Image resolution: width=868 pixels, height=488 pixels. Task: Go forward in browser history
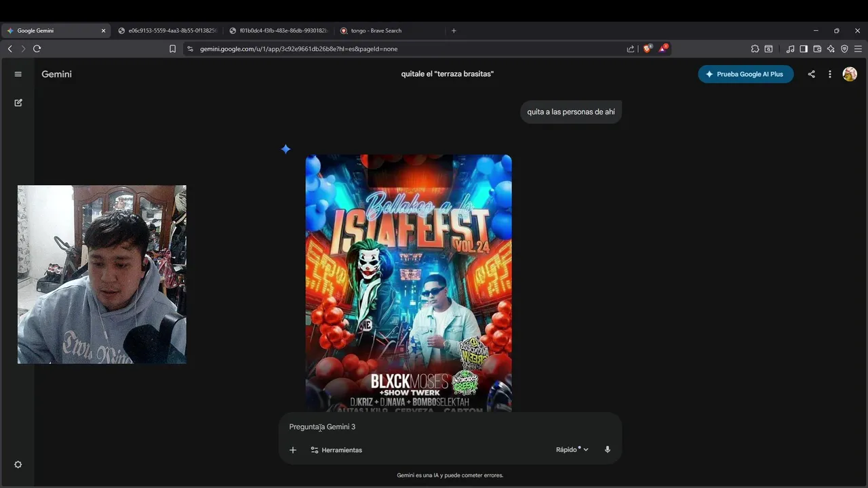pos(23,49)
